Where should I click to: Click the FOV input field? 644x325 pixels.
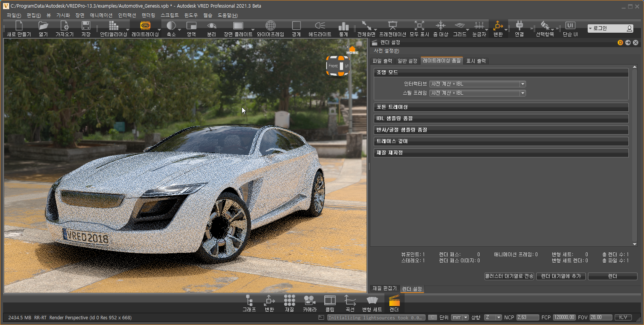pyautogui.click(x=600, y=317)
